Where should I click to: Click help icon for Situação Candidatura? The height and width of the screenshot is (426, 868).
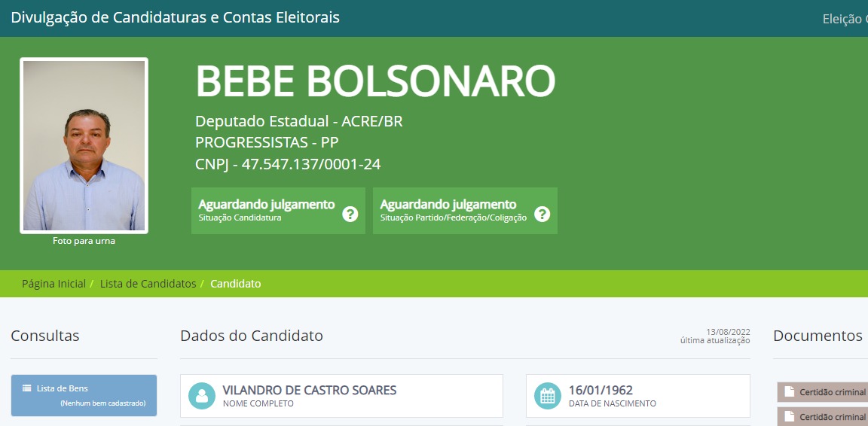coord(350,214)
